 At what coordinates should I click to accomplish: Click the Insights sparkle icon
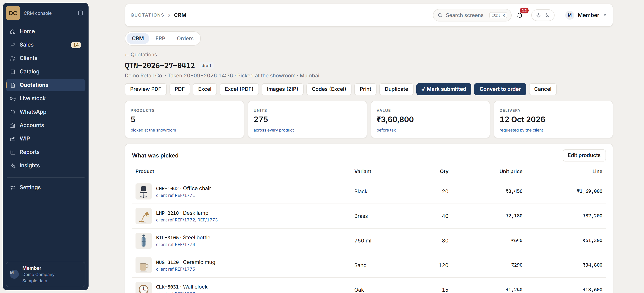click(x=13, y=166)
